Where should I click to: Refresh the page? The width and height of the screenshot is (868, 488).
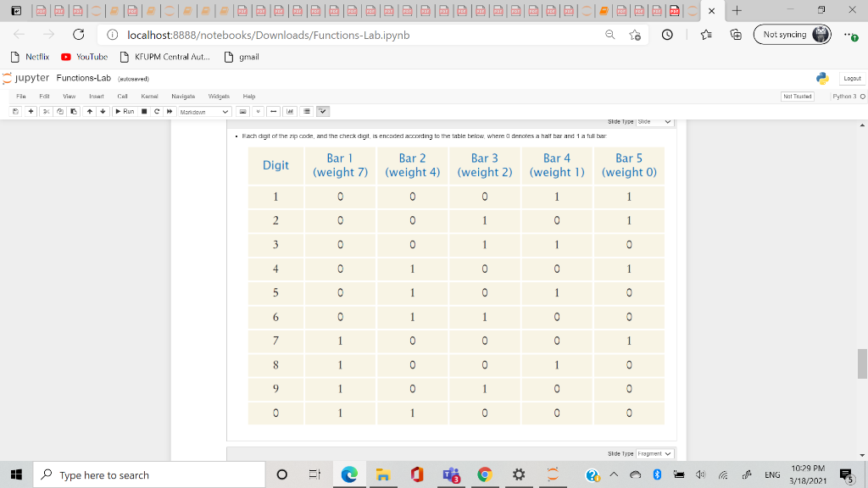(79, 34)
